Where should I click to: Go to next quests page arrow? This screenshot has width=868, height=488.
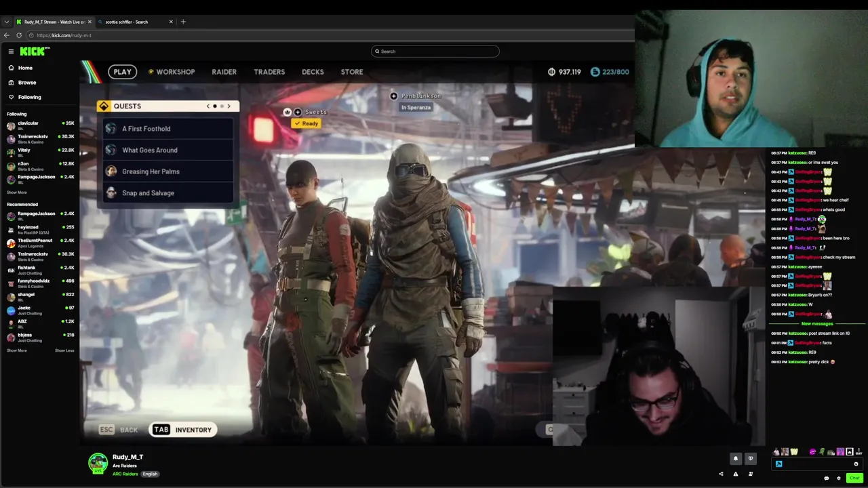click(229, 106)
